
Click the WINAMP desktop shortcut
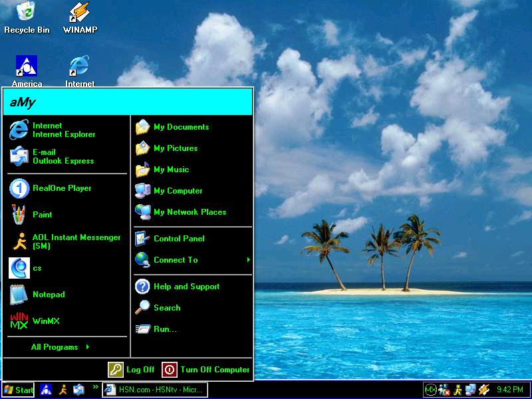tap(80, 17)
